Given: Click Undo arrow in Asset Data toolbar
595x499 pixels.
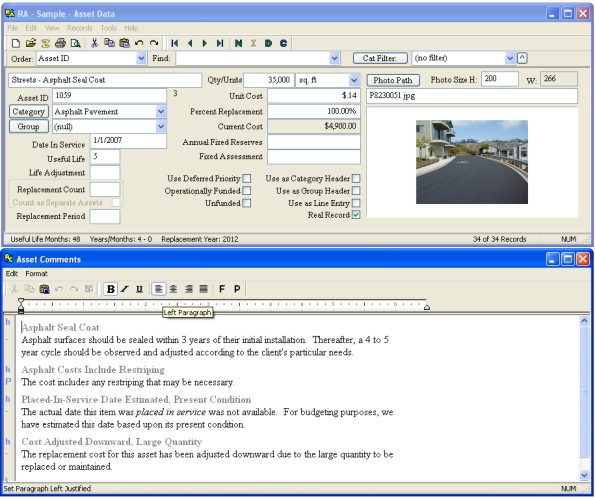Looking at the screenshot, I should coord(139,43).
